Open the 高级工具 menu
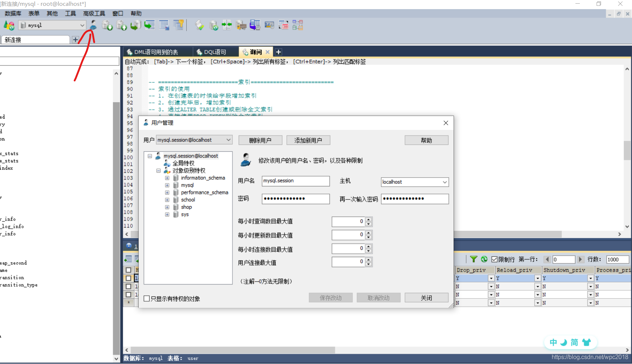This screenshot has width=632, height=364. tap(94, 13)
